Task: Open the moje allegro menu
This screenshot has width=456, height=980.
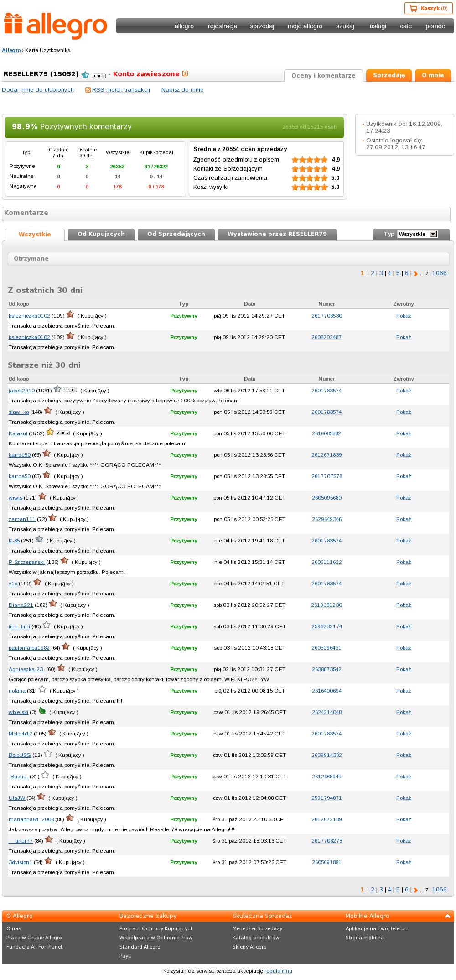Action: (305, 26)
